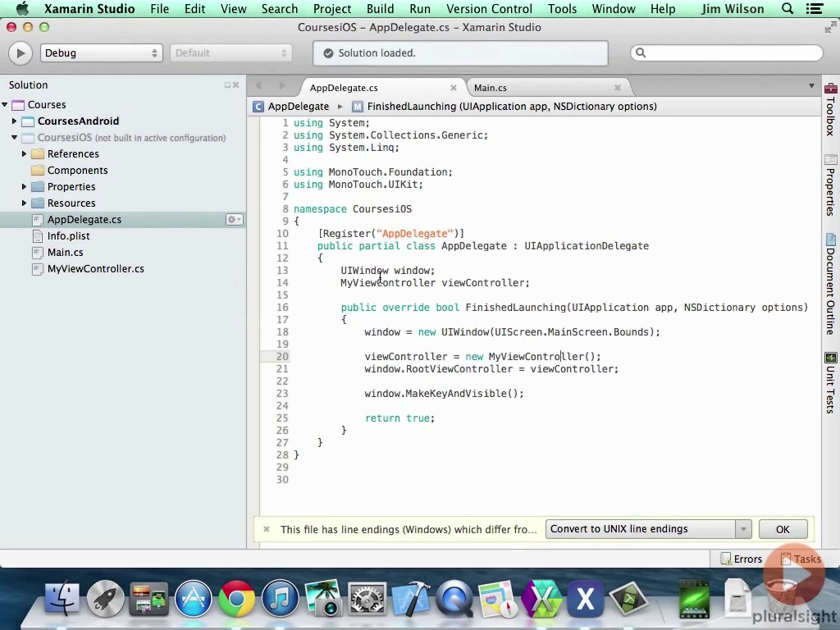This screenshot has width=840, height=630.
Task: Navigate forward in editor history
Action: click(282, 85)
